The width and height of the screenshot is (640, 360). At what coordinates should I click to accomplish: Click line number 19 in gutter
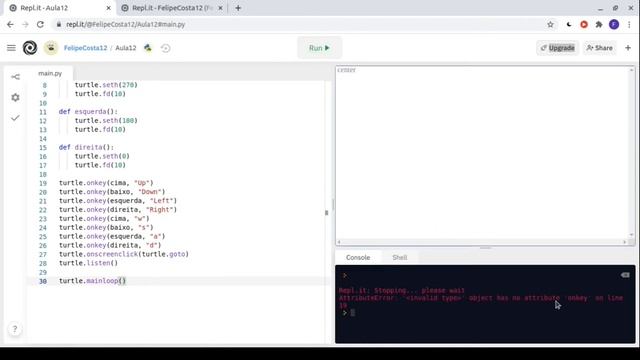tap(43, 183)
